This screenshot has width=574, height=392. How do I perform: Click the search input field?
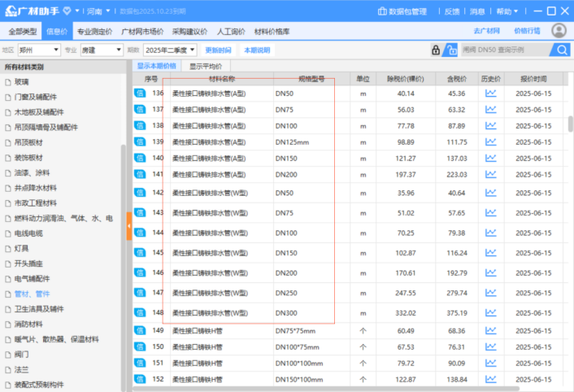504,50
